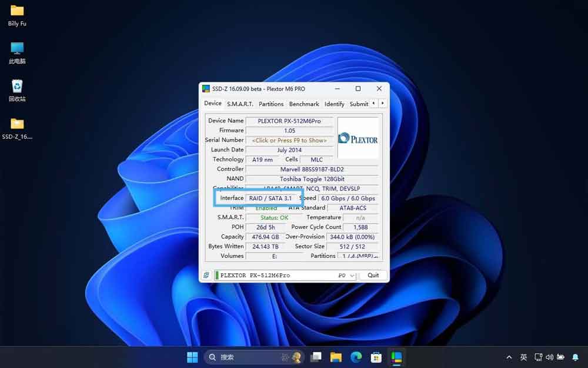Maximize the SSD-Z window

(x=358, y=89)
